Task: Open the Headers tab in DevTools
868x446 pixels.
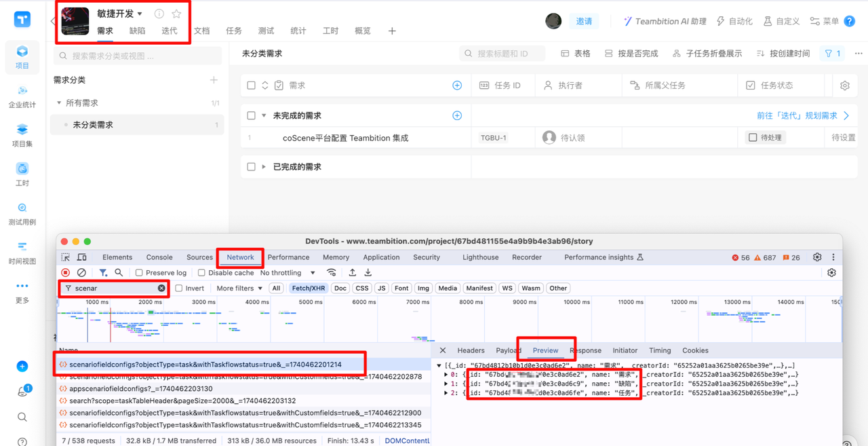Action: click(x=471, y=350)
